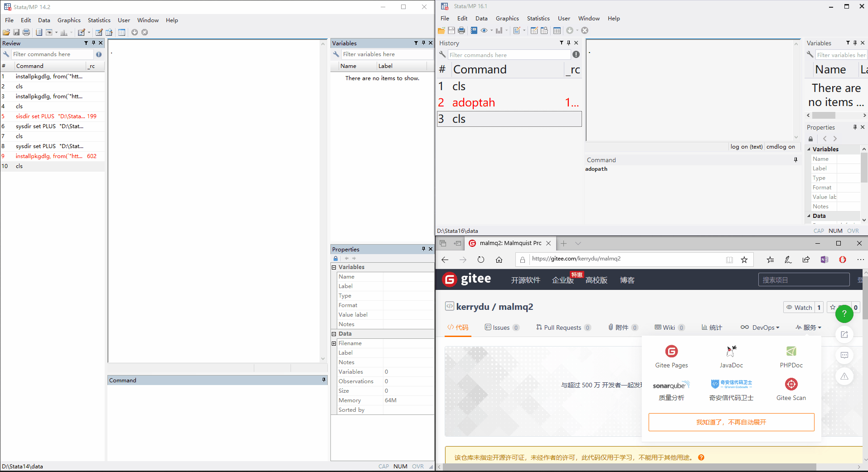868x472 pixels.
Task: Add page to favorites star icon
Action: coord(744,260)
